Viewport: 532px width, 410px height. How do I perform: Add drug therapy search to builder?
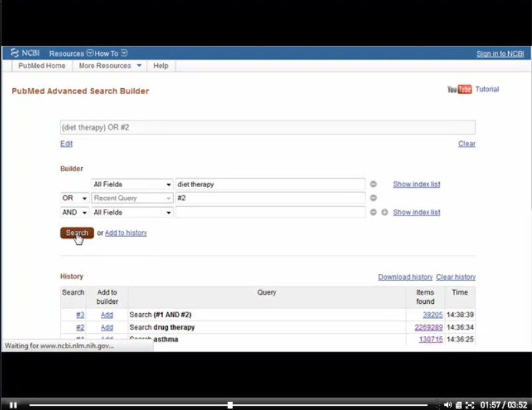tap(107, 328)
